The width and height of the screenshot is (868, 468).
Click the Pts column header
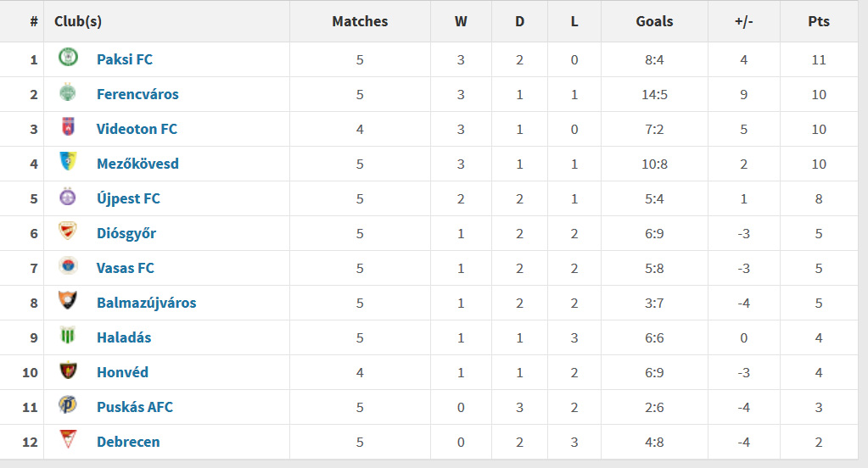[819, 21]
